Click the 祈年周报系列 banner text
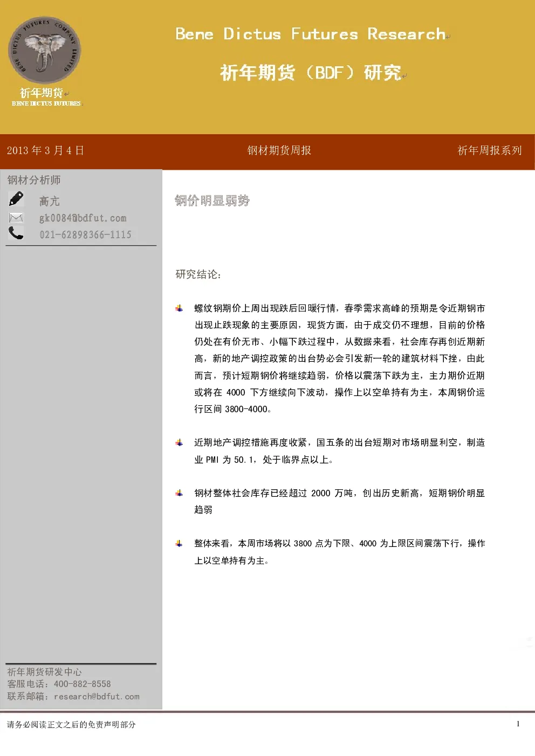The image size is (535, 756). [x=490, y=150]
